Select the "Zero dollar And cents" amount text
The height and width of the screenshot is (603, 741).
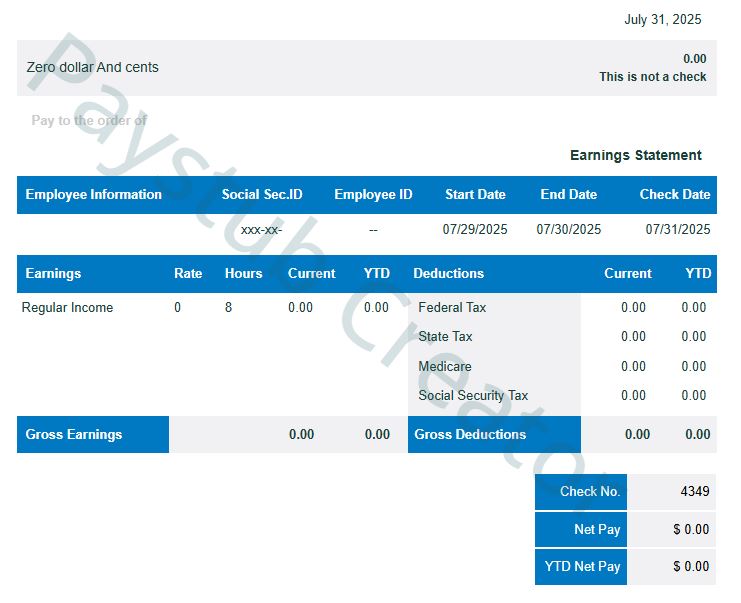click(92, 67)
